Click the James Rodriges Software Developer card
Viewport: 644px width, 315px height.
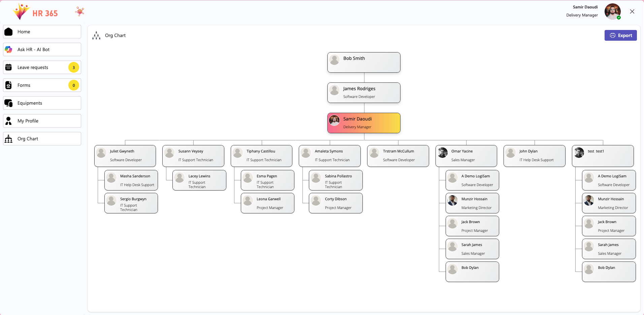point(364,93)
